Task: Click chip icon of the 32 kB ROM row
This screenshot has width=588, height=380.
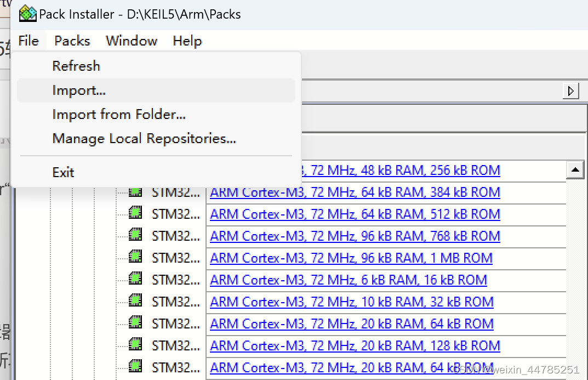Action: (135, 300)
